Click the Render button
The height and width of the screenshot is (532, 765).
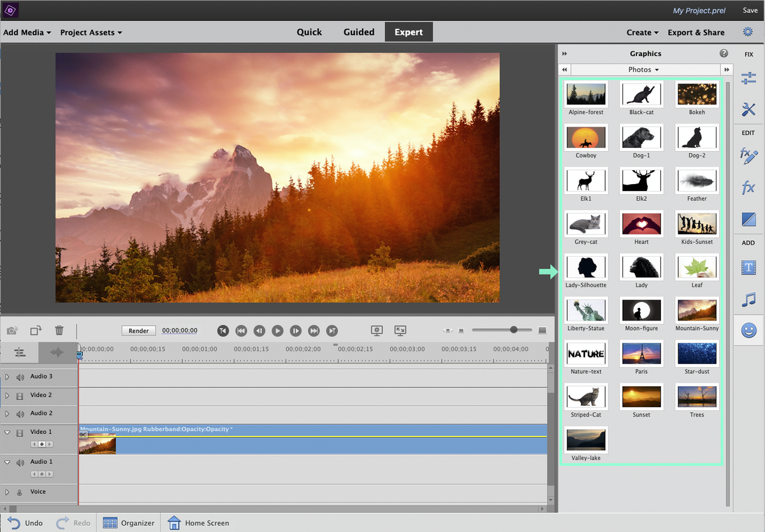pos(139,331)
